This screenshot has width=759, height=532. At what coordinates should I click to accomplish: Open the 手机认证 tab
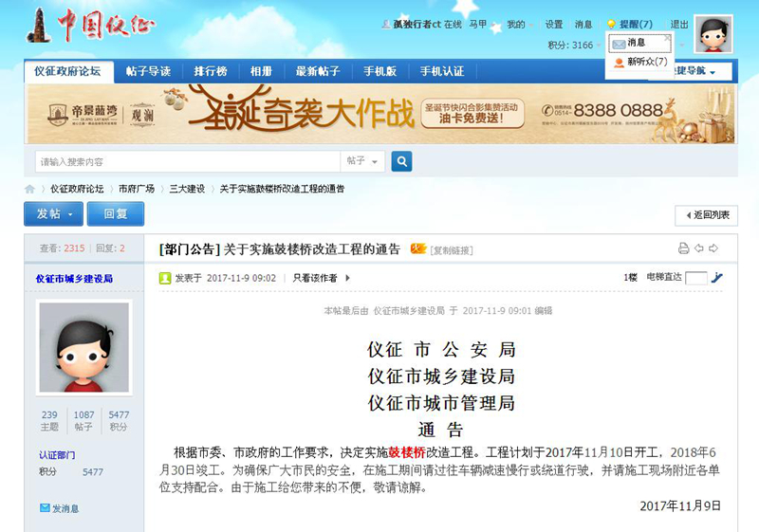442,71
